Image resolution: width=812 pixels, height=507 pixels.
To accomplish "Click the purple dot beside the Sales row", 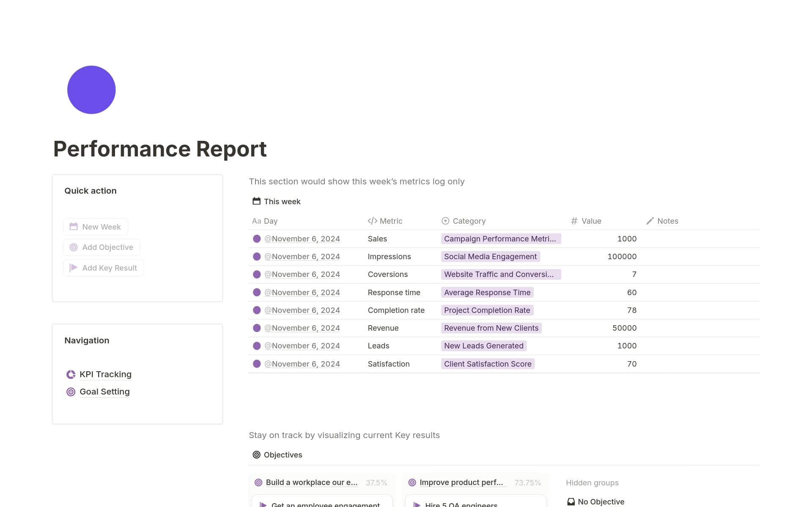I will pyautogui.click(x=257, y=238).
